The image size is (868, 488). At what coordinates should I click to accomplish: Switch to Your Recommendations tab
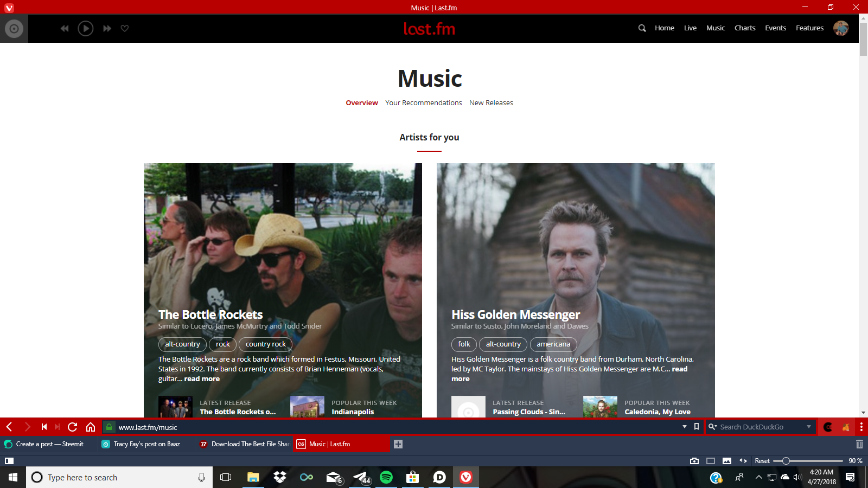coord(424,103)
